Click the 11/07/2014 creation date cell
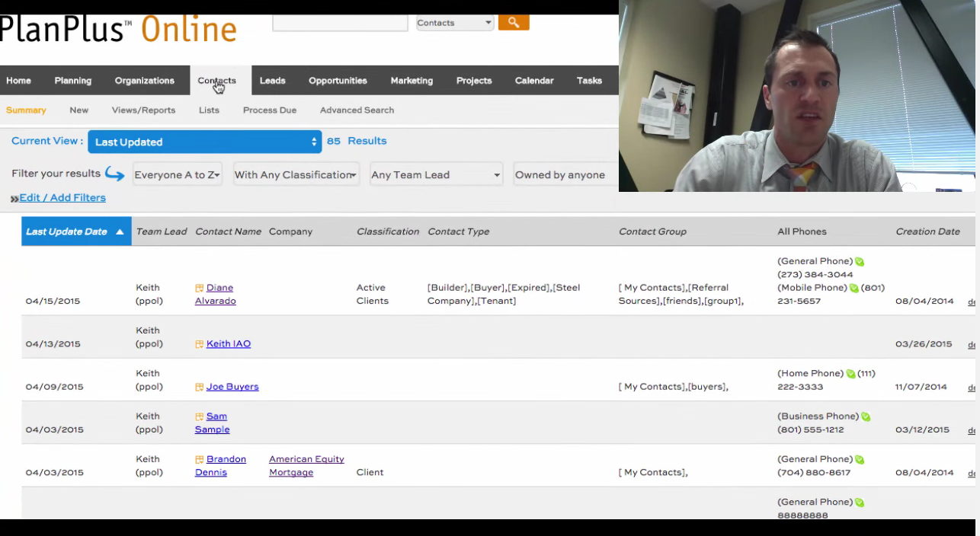 (921, 388)
